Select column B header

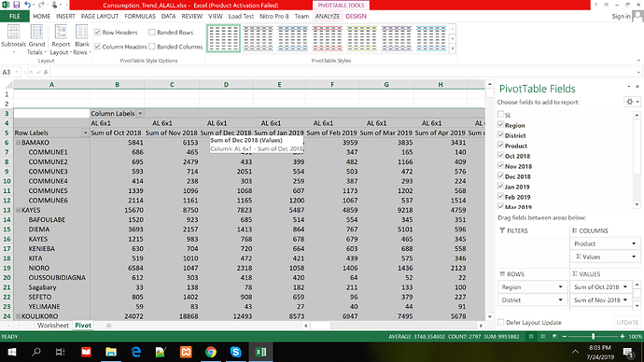(x=117, y=85)
